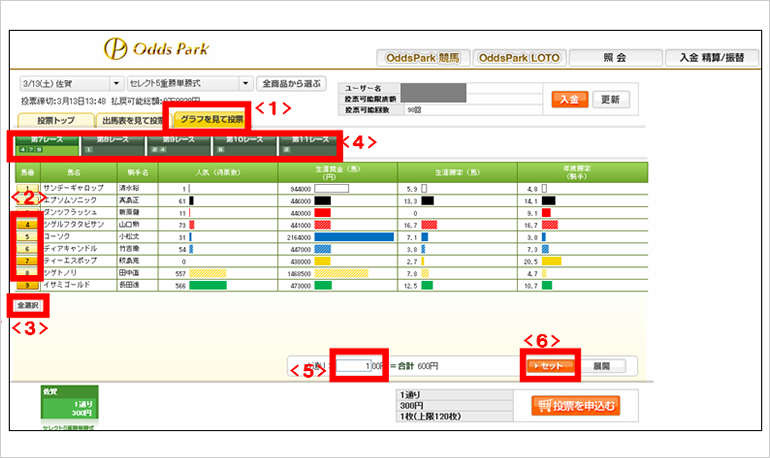The height and width of the screenshot is (458, 770).
Task: Click the 1枚(上限120枚) summary row
Action: point(455,416)
